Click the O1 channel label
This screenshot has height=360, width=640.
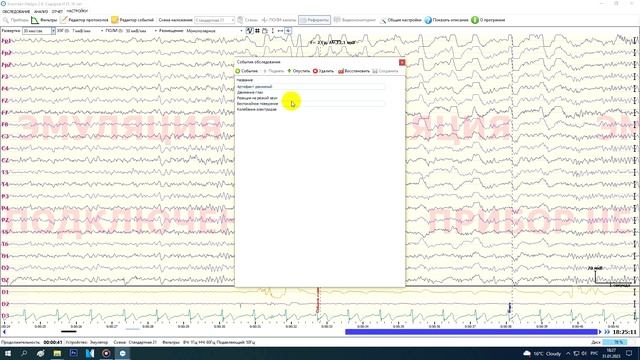pos(5,256)
